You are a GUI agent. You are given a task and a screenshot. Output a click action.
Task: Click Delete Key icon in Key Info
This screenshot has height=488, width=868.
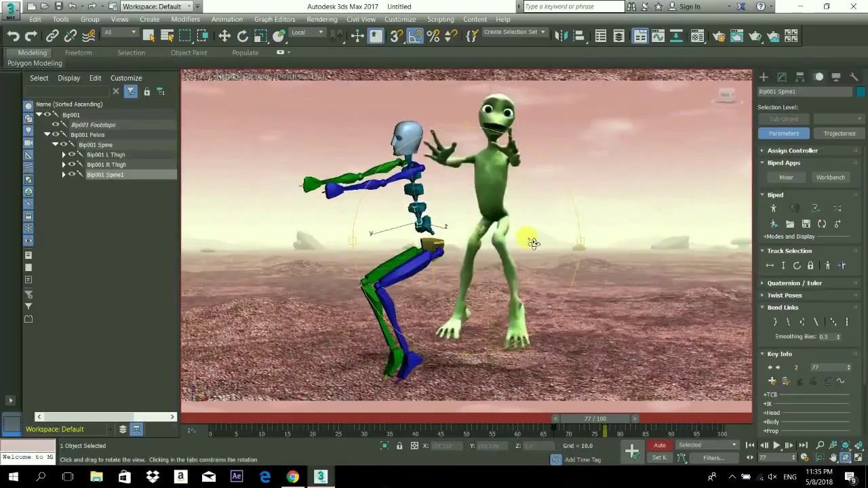coord(785,381)
